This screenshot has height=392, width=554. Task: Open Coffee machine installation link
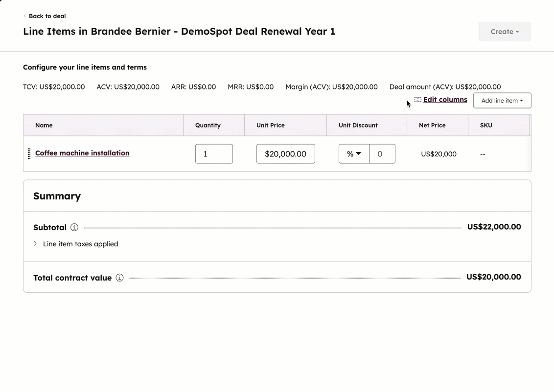[x=82, y=153]
